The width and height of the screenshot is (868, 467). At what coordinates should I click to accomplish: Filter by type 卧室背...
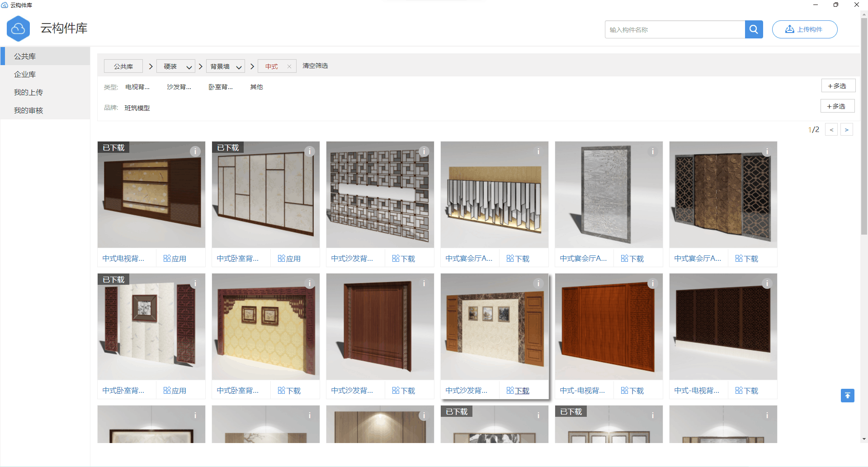pos(221,87)
